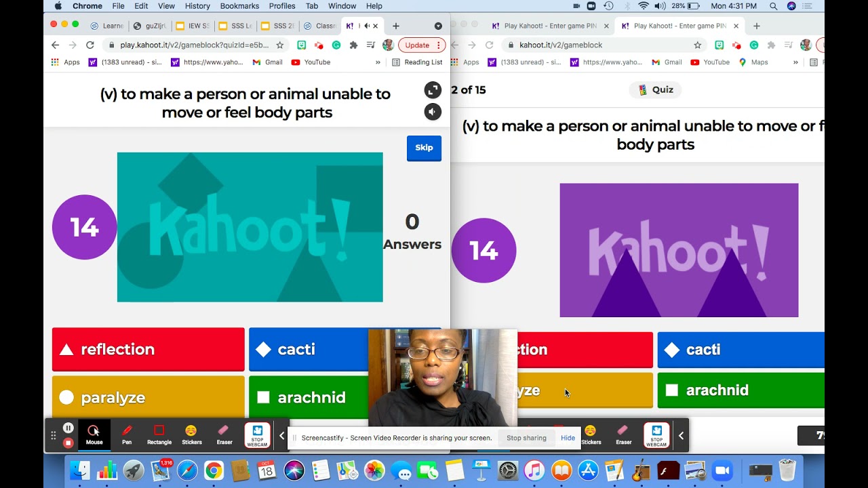Image resolution: width=868 pixels, height=488 pixels.
Task: Select yellow 'paralyze' answer in left window
Action: point(149,397)
